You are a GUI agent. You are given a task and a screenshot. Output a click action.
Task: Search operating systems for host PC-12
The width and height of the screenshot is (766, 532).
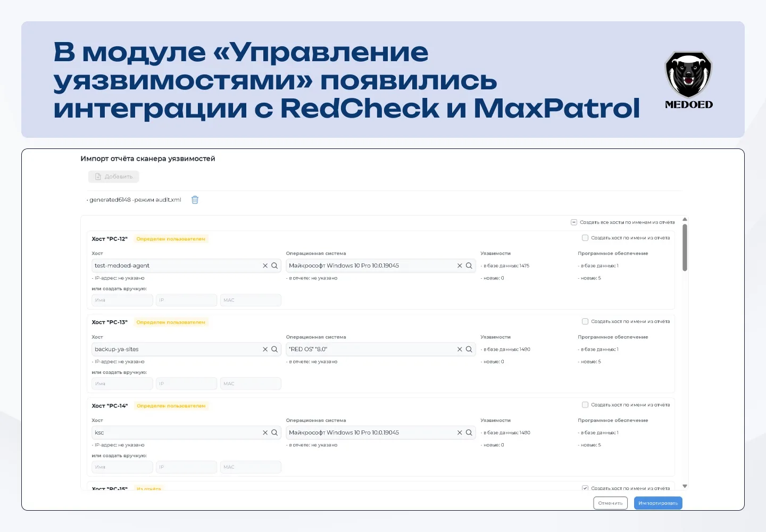pyautogui.click(x=469, y=265)
